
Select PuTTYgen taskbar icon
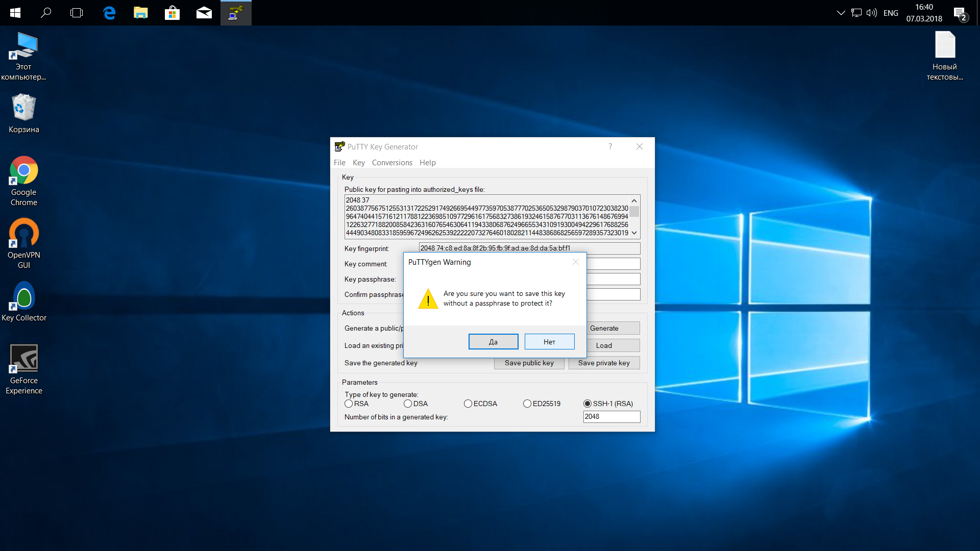236,13
